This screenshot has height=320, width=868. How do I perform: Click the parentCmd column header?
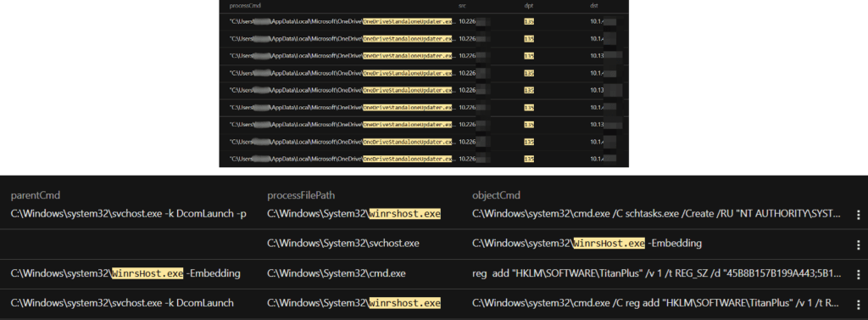tap(36, 195)
